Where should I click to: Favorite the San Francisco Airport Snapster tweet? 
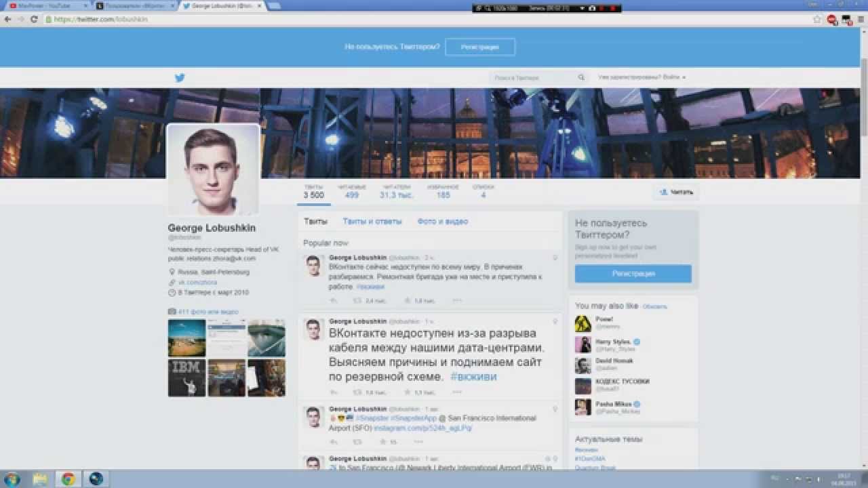tap(383, 442)
